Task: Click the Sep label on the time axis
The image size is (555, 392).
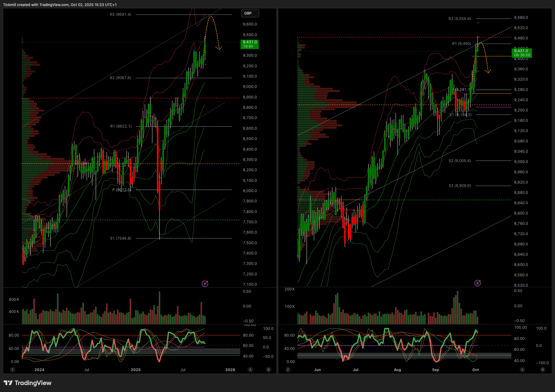Action: click(435, 370)
